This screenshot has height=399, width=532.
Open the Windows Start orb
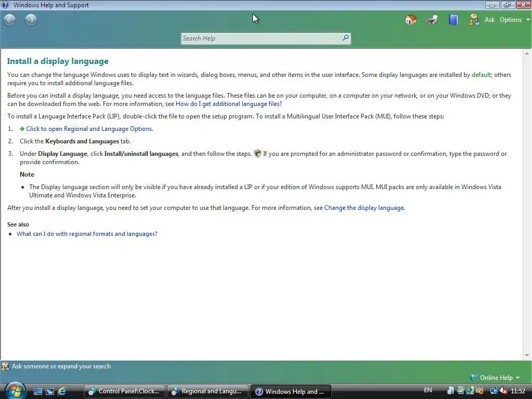click(15, 391)
